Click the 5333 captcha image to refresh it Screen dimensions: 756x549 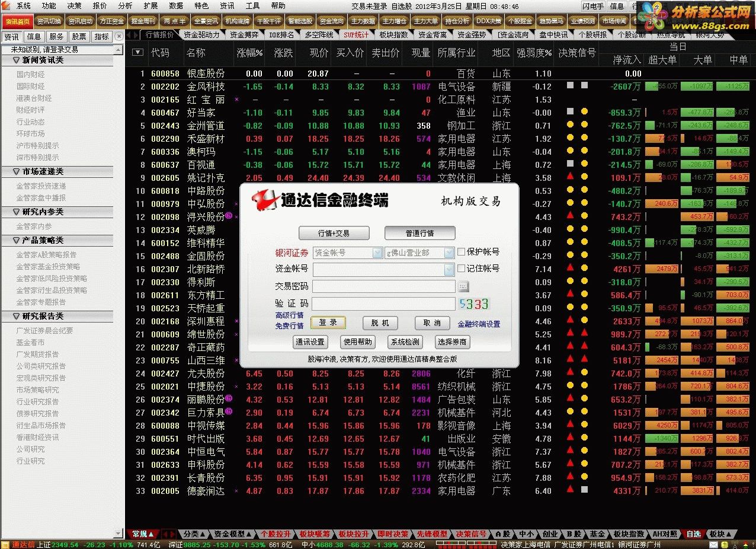click(x=474, y=304)
